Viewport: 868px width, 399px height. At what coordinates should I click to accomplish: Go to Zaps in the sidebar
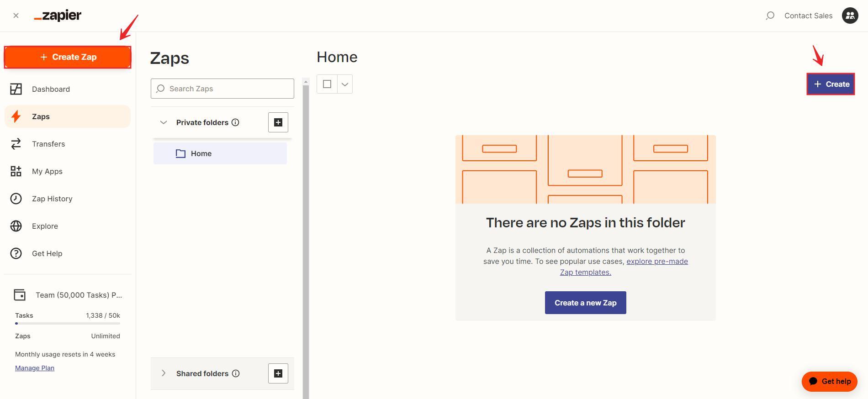(68, 116)
